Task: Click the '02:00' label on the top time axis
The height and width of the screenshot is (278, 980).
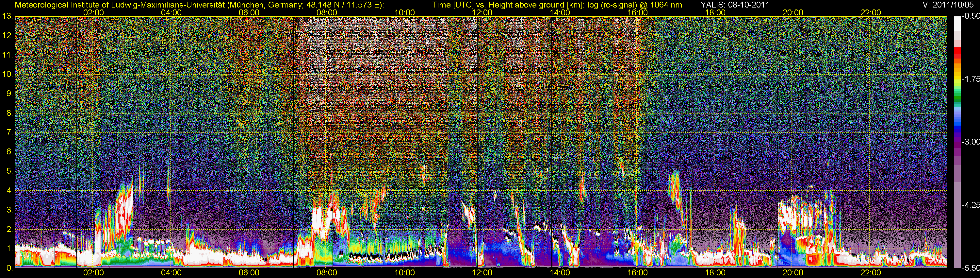Action: pyautogui.click(x=93, y=12)
